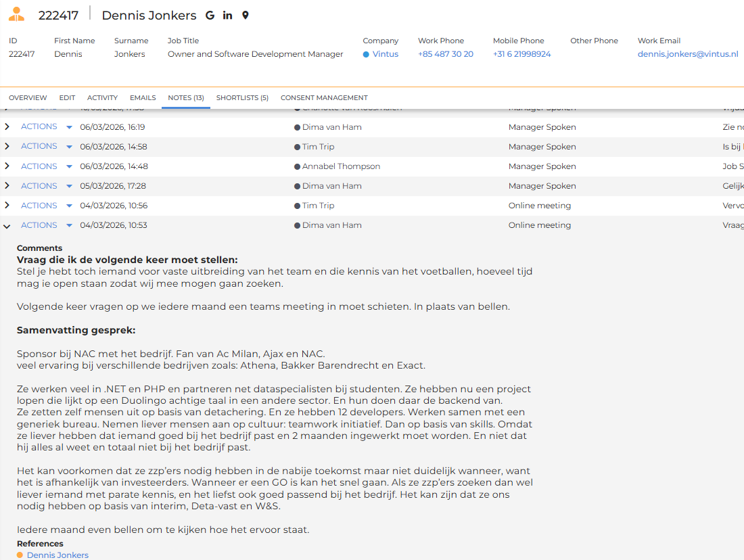The width and height of the screenshot is (744, 560).
Task: Click the blue dot beside Vintus company
Action: 366,55
